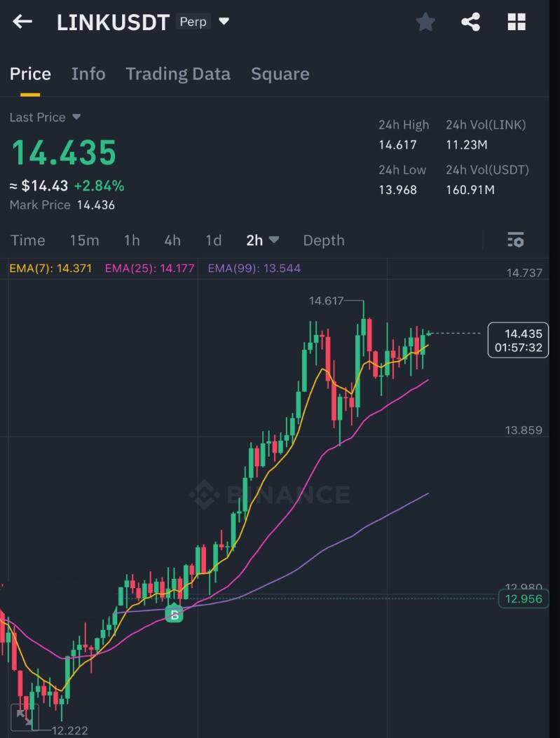Tap the Mark Price 14.436 value
Image resolution: width=560 pixels, height=738 pixels.
[96, 205]
